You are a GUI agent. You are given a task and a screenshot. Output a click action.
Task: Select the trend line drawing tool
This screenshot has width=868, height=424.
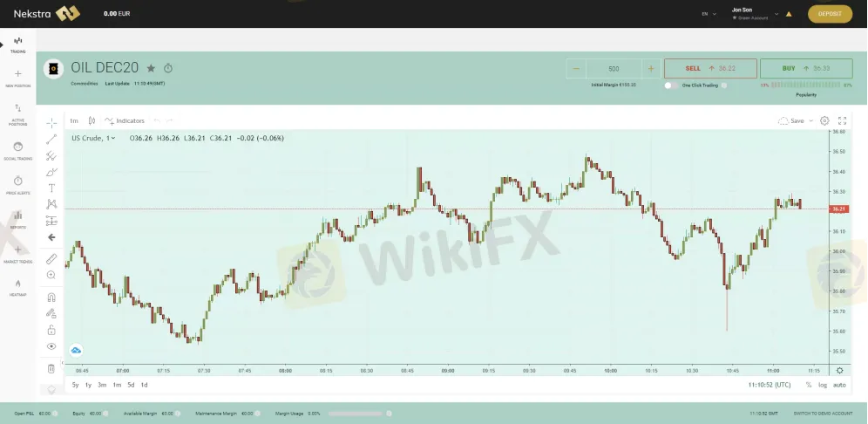pyautogui.click(x=51, y=139)
